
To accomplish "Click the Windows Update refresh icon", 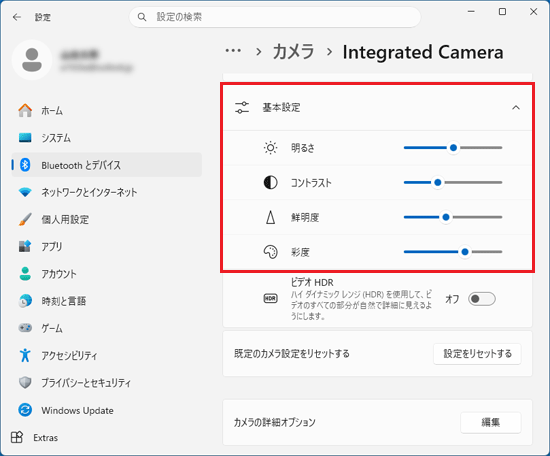I will pos(25,410).
